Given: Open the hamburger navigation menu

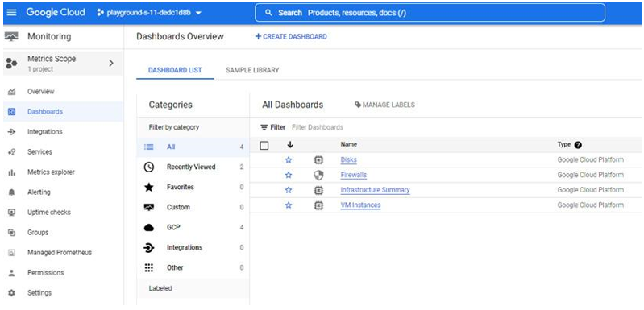Looking at the screenshot, I should pyautogui.click(x=11, y=13).
